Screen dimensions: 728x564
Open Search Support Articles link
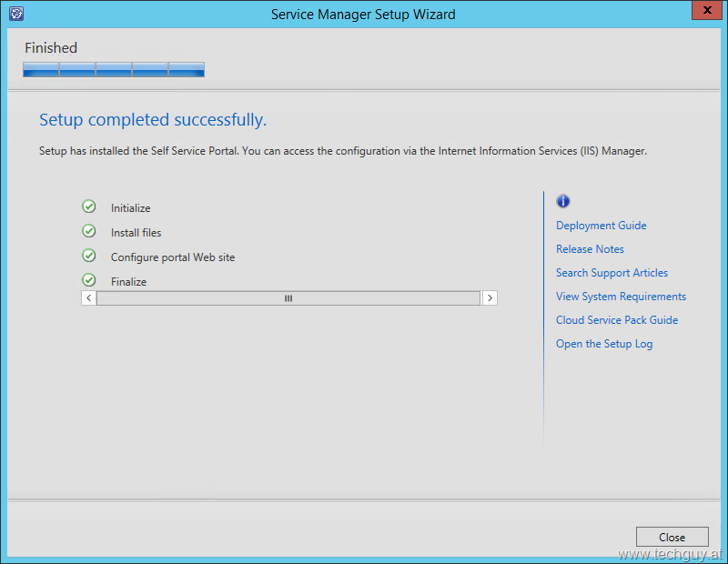612,273
